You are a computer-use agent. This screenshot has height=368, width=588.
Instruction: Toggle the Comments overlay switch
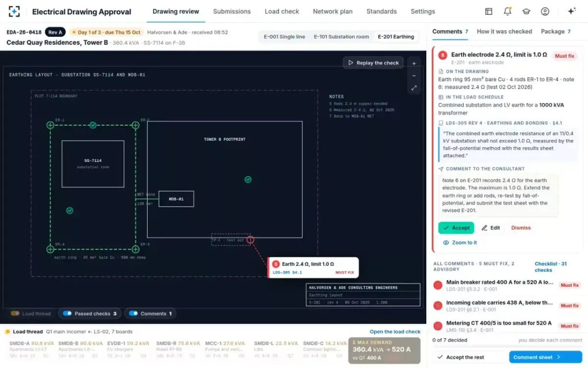coord(133,314)
